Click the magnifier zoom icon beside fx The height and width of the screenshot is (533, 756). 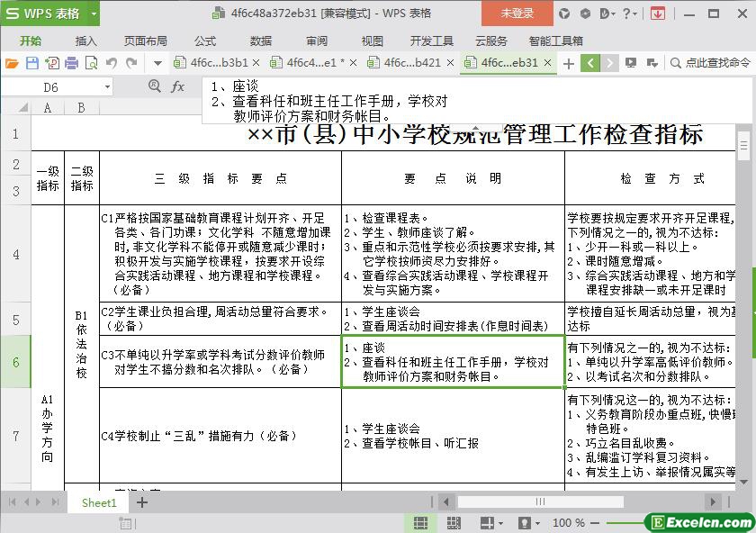click(155, 87)
